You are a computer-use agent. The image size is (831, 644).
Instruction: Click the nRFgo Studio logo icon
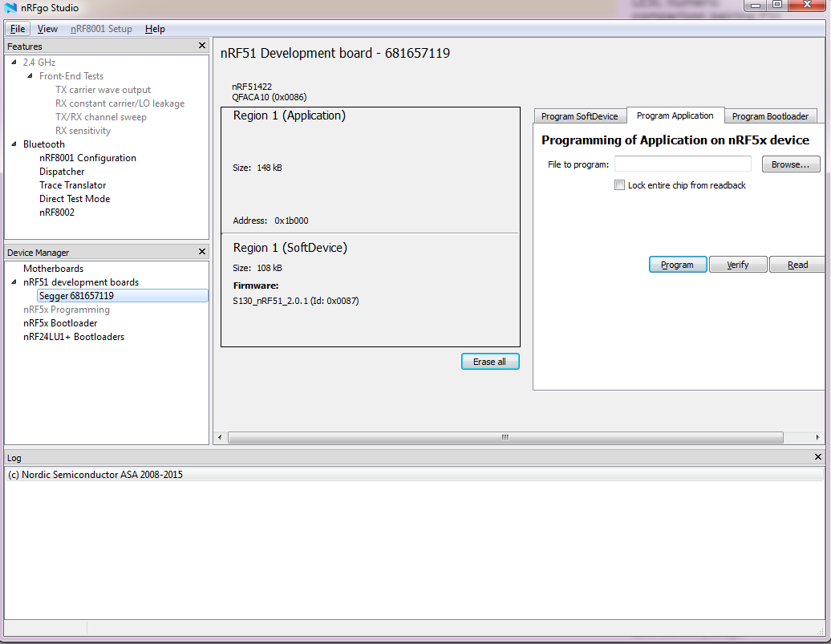(10, 8)
